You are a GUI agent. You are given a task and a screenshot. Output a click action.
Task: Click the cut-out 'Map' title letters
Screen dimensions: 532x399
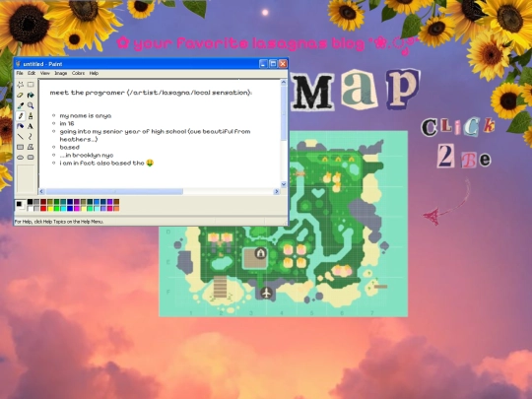click(356, 90)
